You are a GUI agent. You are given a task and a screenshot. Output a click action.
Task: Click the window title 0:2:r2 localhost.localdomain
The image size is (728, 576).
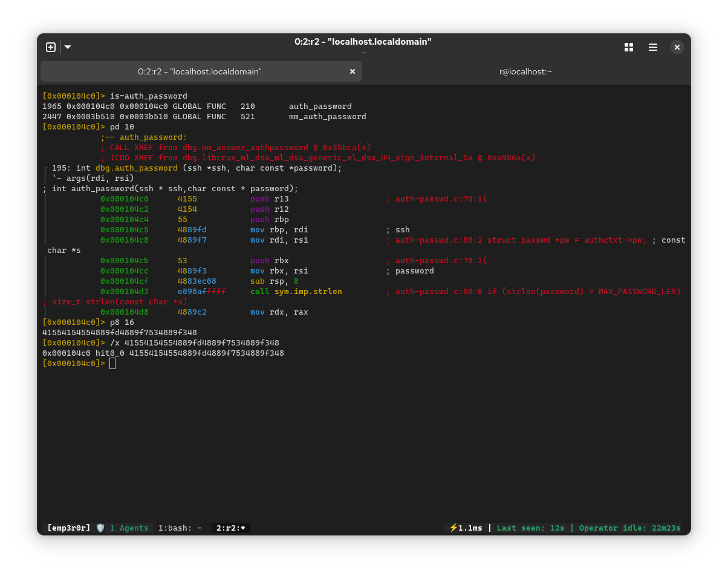click(x=363, y=42)
